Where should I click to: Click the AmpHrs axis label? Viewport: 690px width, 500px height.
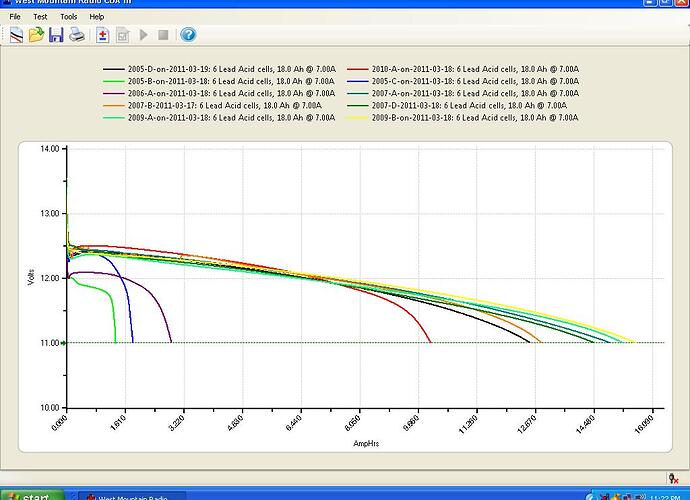point(366,443)
